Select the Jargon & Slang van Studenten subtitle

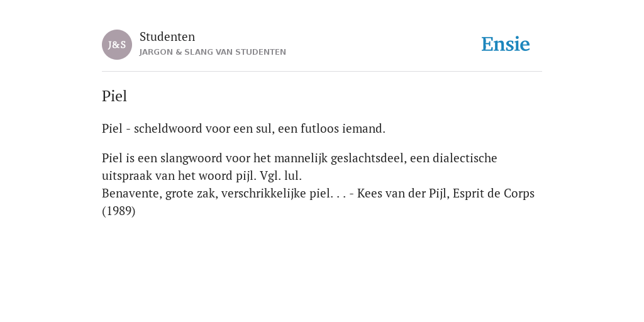(213, 52)
